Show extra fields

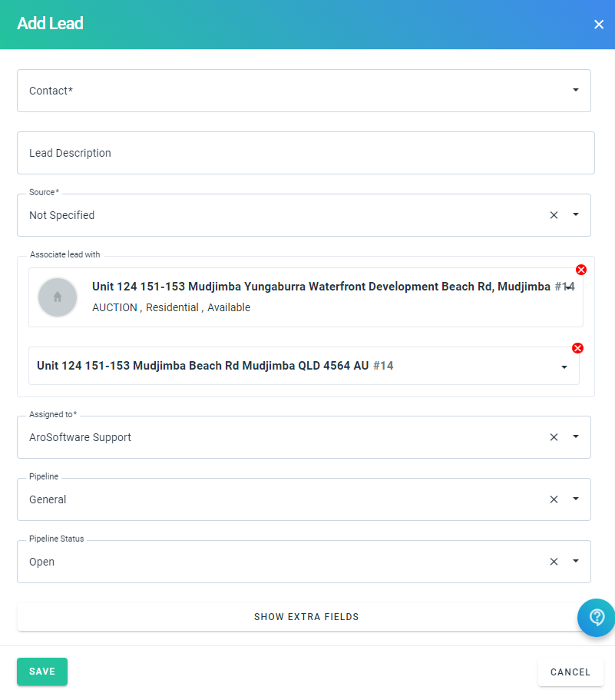tap(306, 617)
